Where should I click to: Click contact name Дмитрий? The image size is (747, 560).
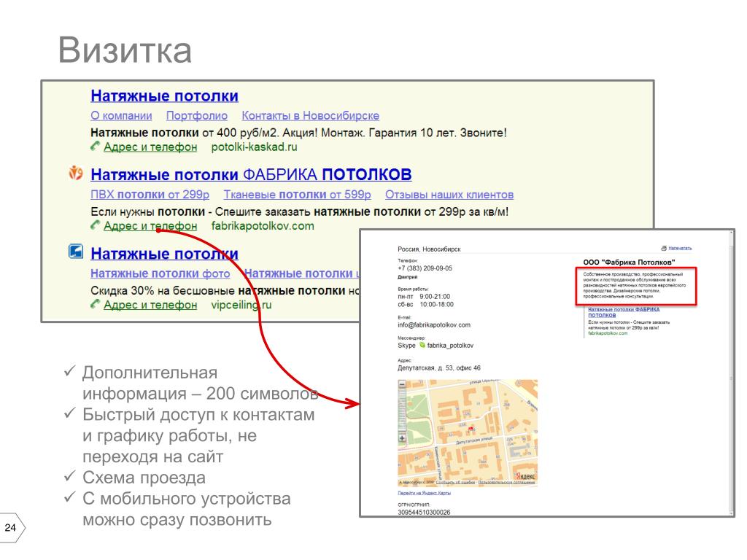pos(407,276)
